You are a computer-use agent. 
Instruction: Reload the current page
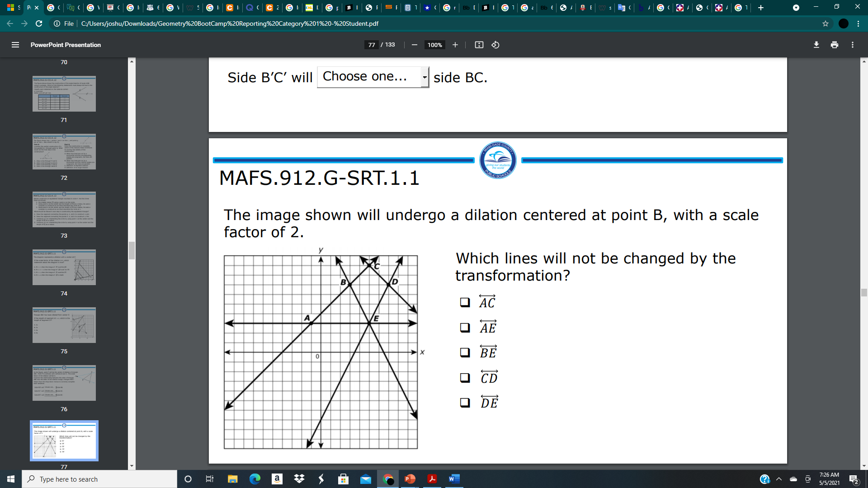click(x=39, y=23)
